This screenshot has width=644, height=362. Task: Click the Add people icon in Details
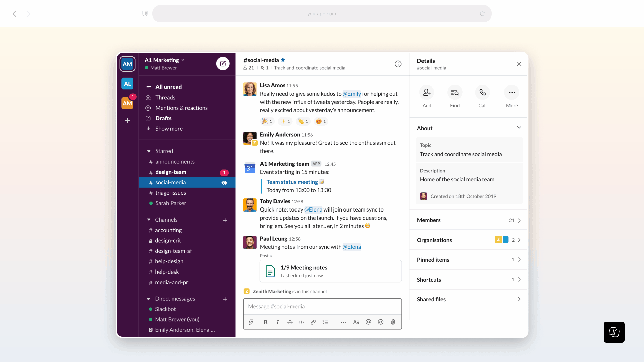(427, 93)
